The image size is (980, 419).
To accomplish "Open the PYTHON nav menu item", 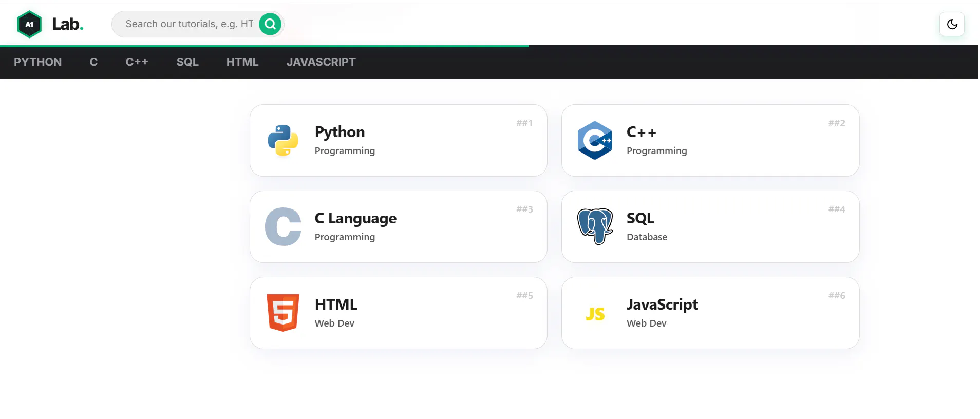I will pos(38,62).
